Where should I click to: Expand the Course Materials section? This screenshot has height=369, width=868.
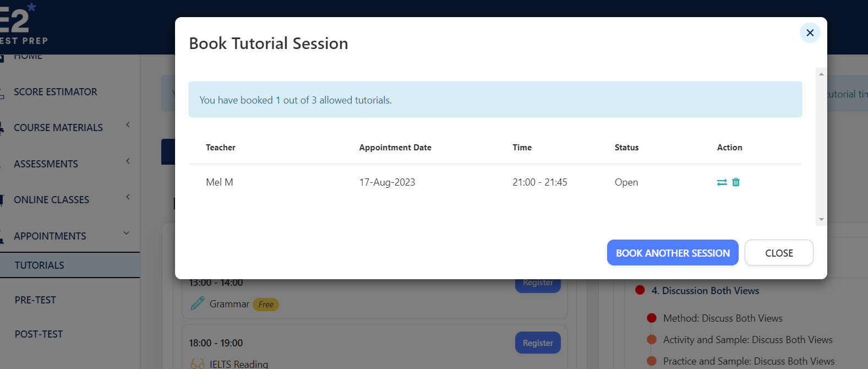click(x=127, y=126)
